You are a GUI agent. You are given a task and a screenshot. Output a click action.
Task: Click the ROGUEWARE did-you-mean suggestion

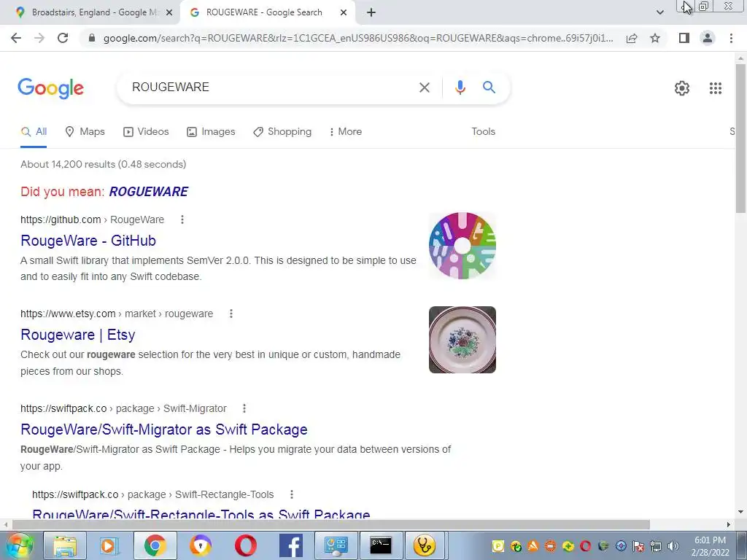click(x=149, y=192)
